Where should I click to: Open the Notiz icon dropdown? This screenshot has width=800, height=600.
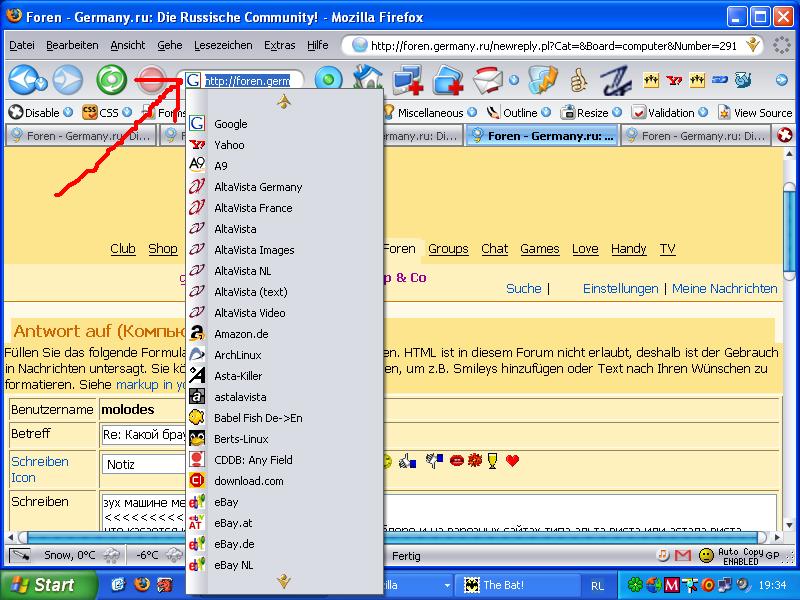tap(144, 464)
